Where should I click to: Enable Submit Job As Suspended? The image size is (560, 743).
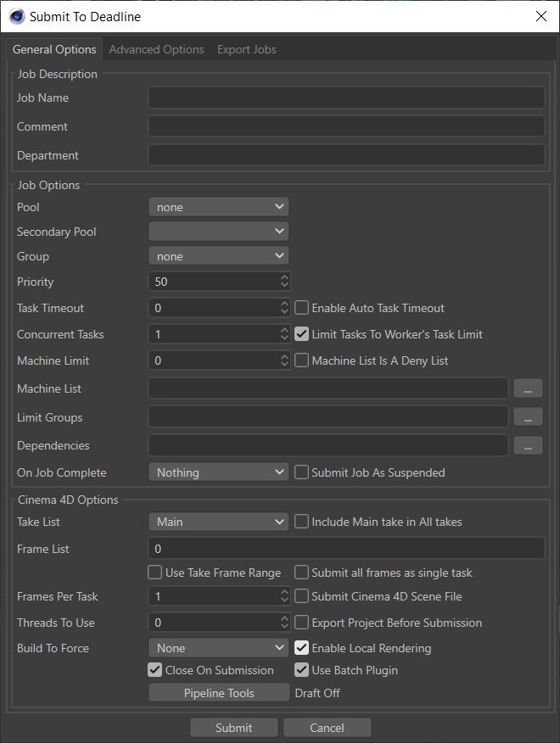301,472
